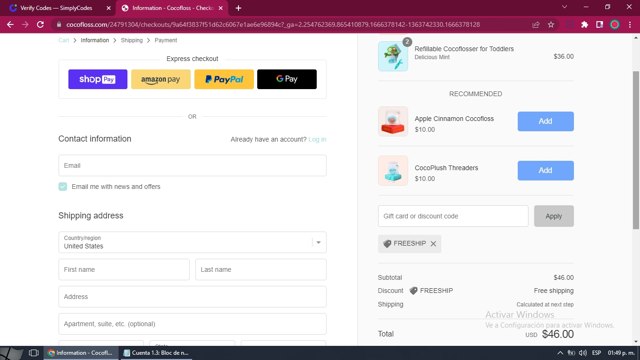Screen dimensions: 640x360
Task: Share this page via address bar icon
Action: [x=536, y=24]
